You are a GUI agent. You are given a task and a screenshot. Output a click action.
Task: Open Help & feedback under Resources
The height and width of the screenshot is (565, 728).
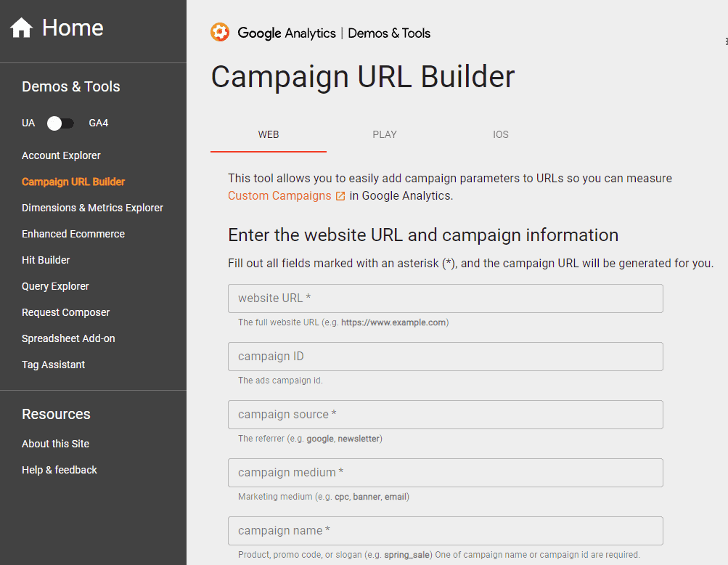[60, 470]
